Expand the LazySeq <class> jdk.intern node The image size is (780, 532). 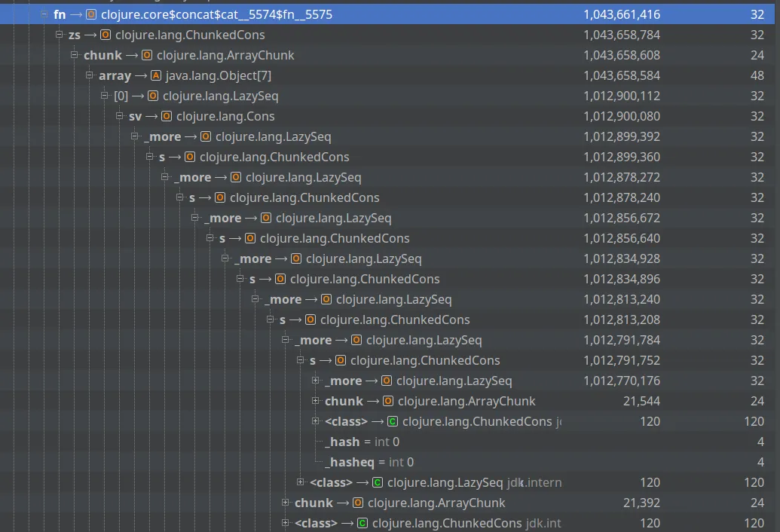[301, 482]
